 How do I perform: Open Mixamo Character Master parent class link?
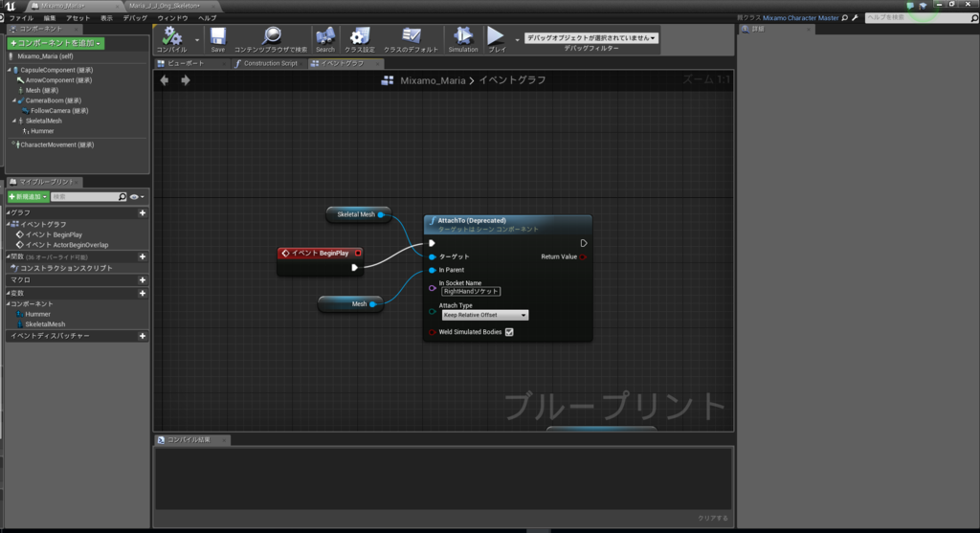point(801,18)
